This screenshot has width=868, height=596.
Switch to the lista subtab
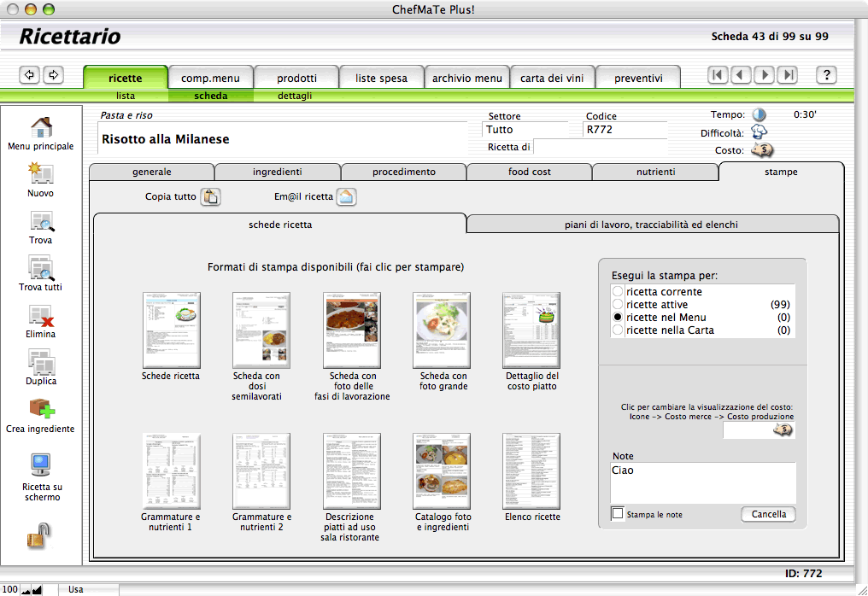point(126,96)
